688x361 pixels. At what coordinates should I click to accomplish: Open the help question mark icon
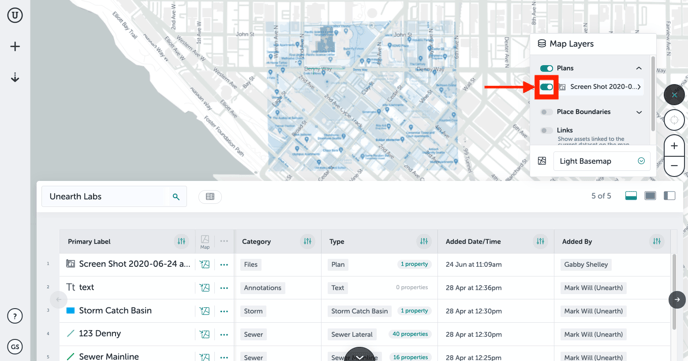click(15, 316)
